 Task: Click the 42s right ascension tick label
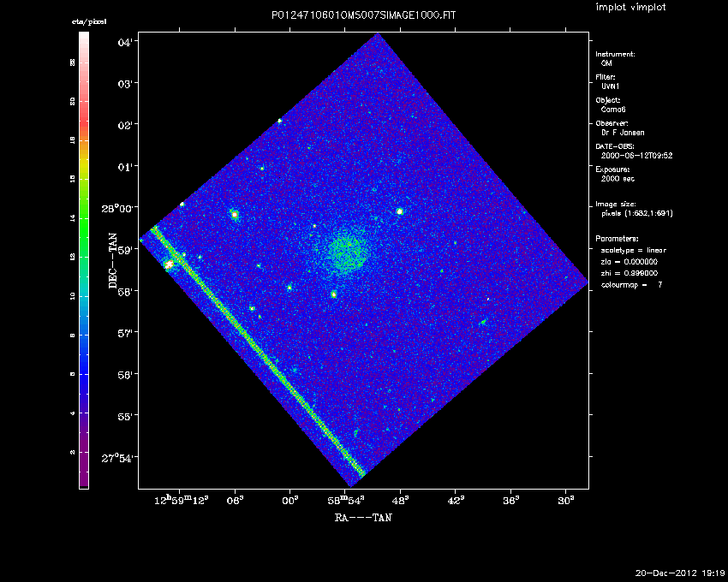coord(456,501)
